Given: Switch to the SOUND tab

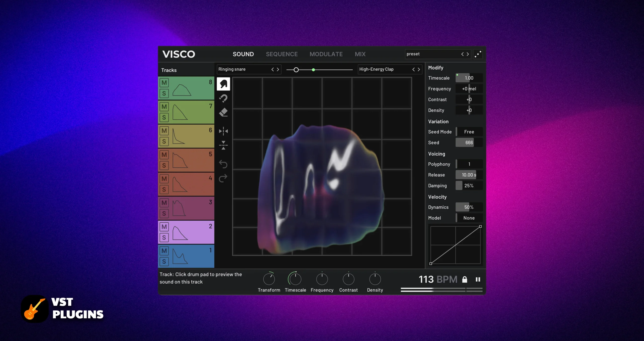Looking at the screenshot, I should coord(243,54).
